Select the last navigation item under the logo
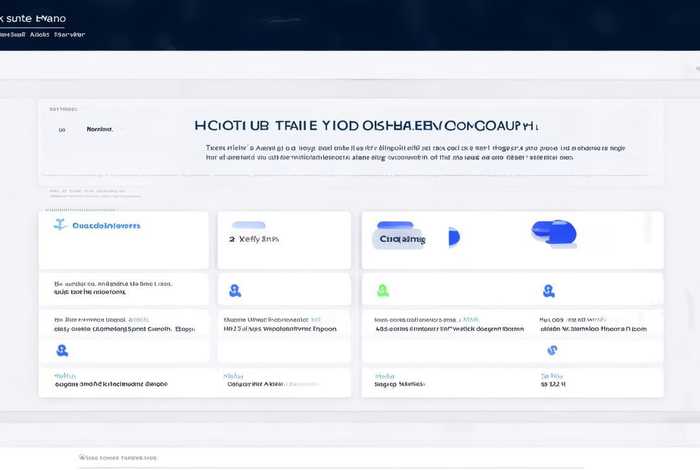This screenshot has height=470, width=700. 69,34
